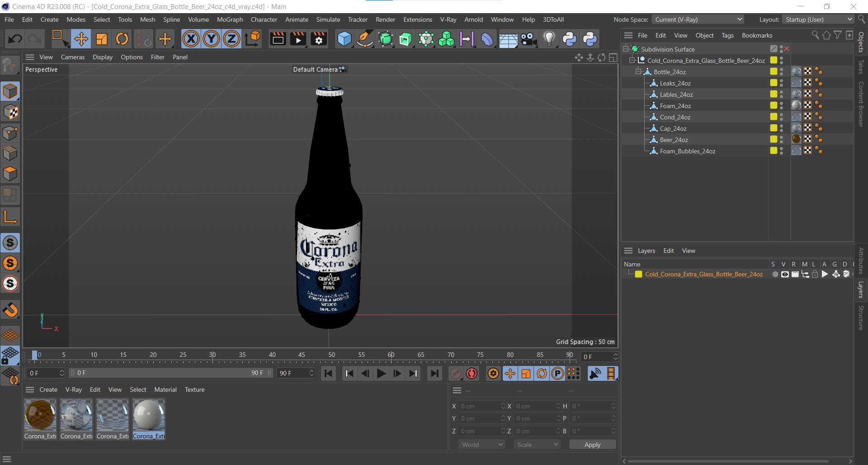Click the Render View clapperboard icon
This screenshot has height=465, width=868.
[x=278, y=39]
